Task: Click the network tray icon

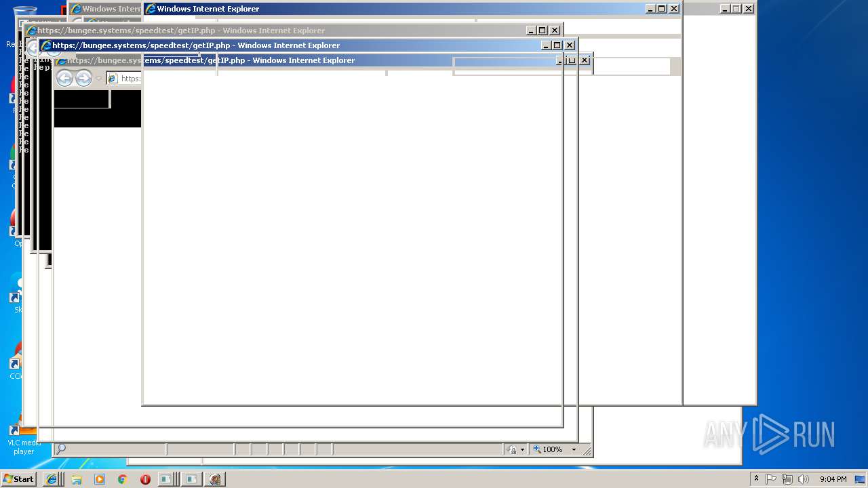Action: [x=787, y=479]
